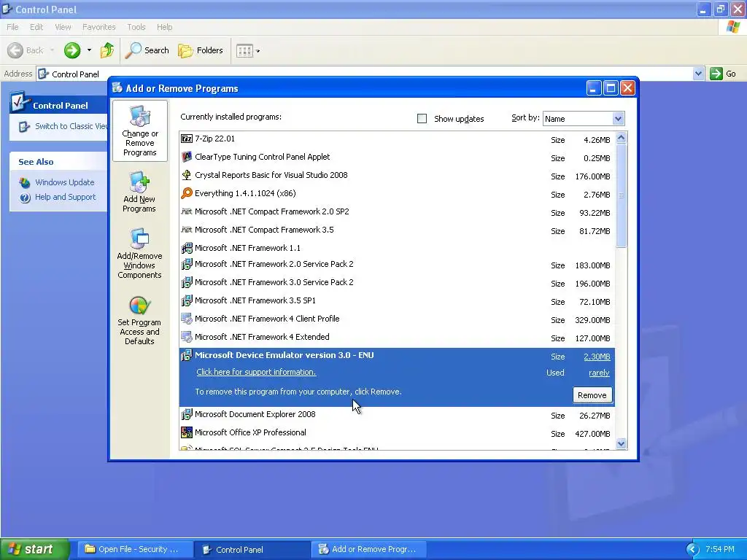
Task: Click the rarely used value
Action: coord(600,373)
